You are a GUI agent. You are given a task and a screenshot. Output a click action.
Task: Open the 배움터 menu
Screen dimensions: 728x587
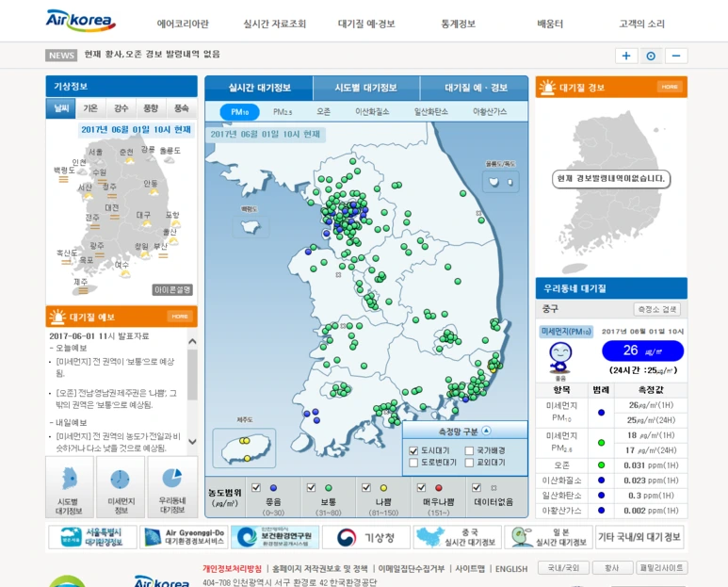click(550, 24)
